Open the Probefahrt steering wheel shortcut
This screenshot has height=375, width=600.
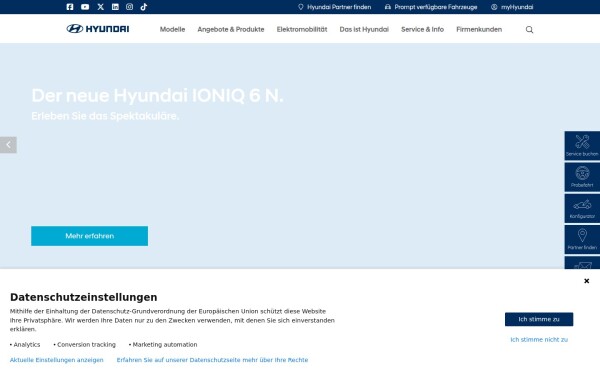[x=582, y=177]
